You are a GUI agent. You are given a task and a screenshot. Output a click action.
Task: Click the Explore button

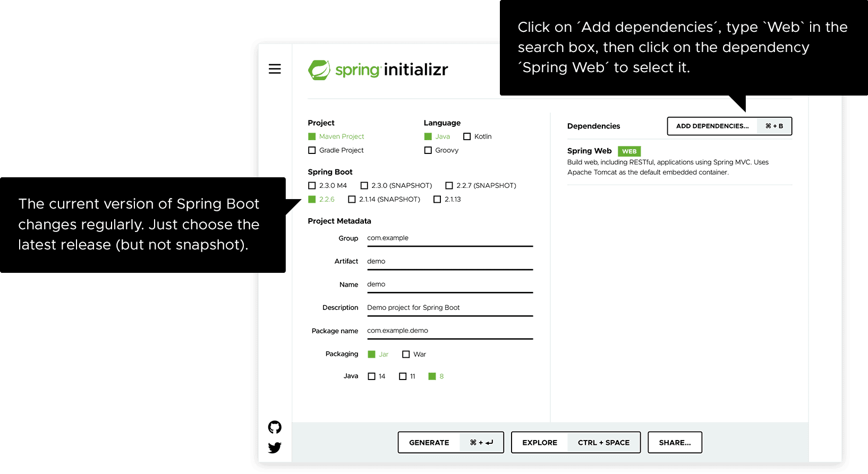click(576, 443)
